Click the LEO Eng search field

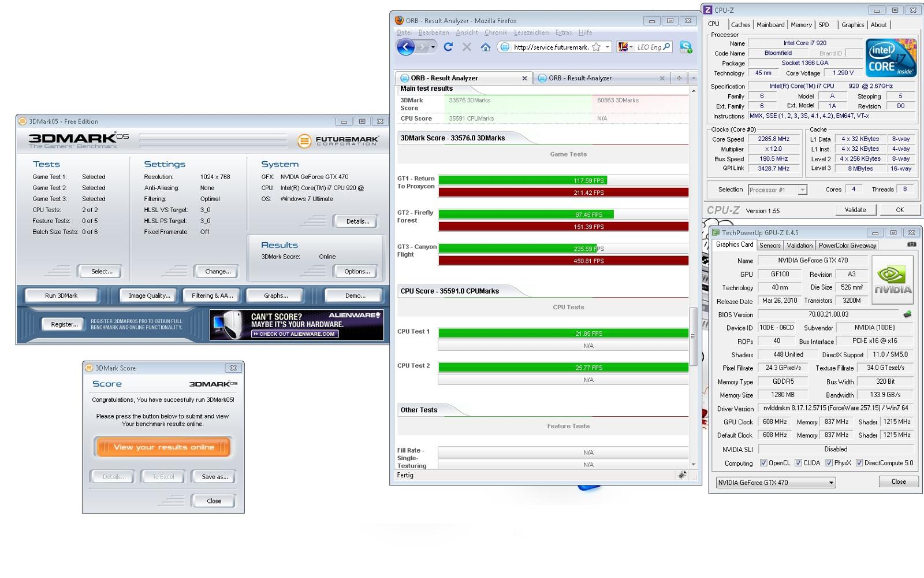[649, 47]
